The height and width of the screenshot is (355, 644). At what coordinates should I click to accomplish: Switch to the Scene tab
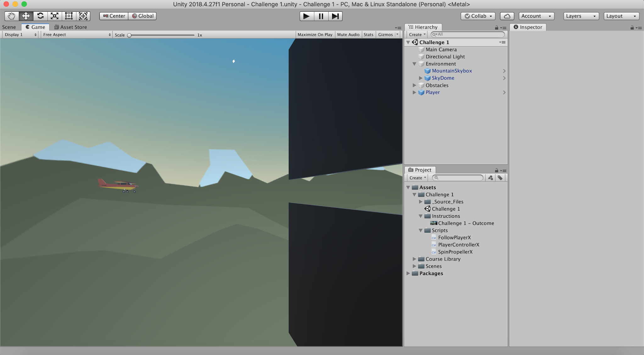coord(9,27)
